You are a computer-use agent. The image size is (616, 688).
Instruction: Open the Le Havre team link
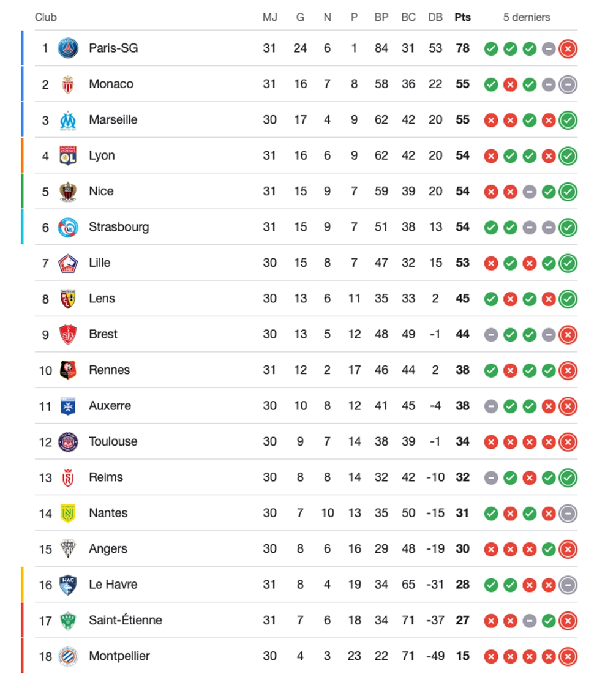[x=113, y=585]
